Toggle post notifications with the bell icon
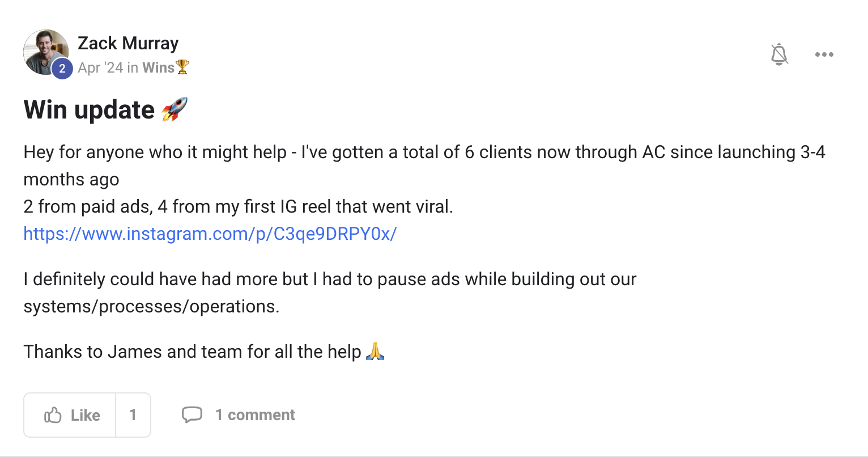This screenshot has height=457, width=868. (780, 54)
